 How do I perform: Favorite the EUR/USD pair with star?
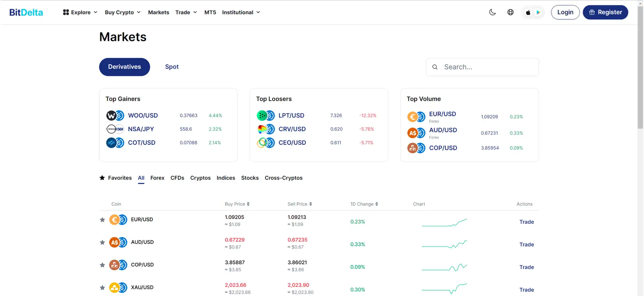coord(102,220)
